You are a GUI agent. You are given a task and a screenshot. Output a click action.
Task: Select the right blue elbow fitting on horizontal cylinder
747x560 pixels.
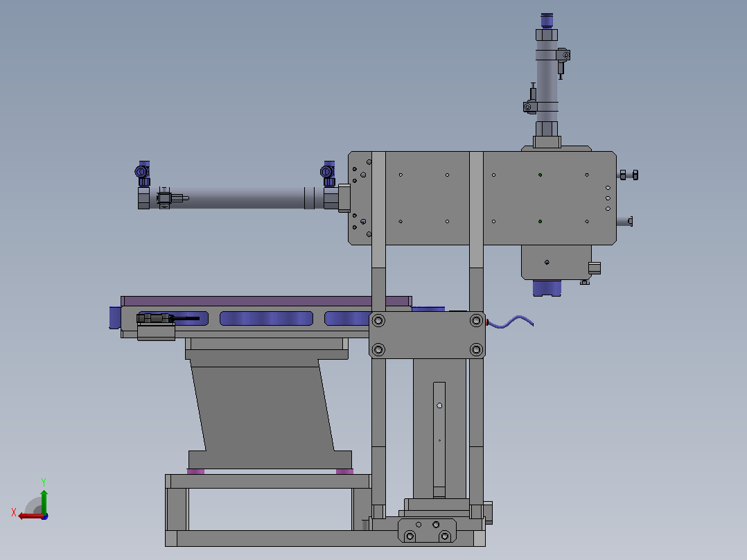(328, 173)
